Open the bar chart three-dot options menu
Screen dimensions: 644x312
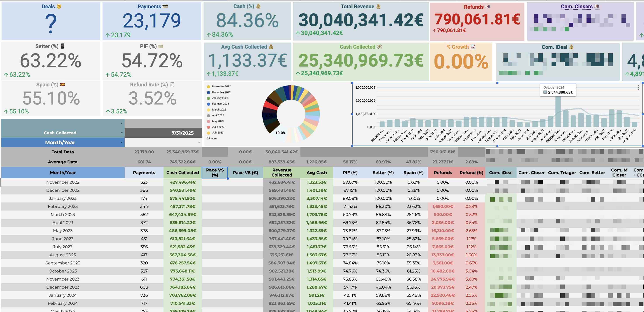[x=638, y=87]
